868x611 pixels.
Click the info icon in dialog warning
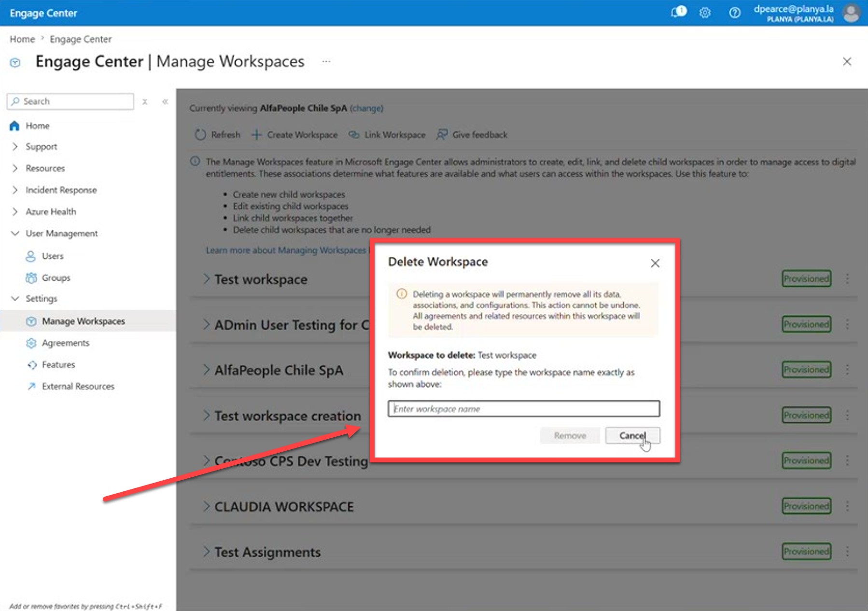point(402,294)
